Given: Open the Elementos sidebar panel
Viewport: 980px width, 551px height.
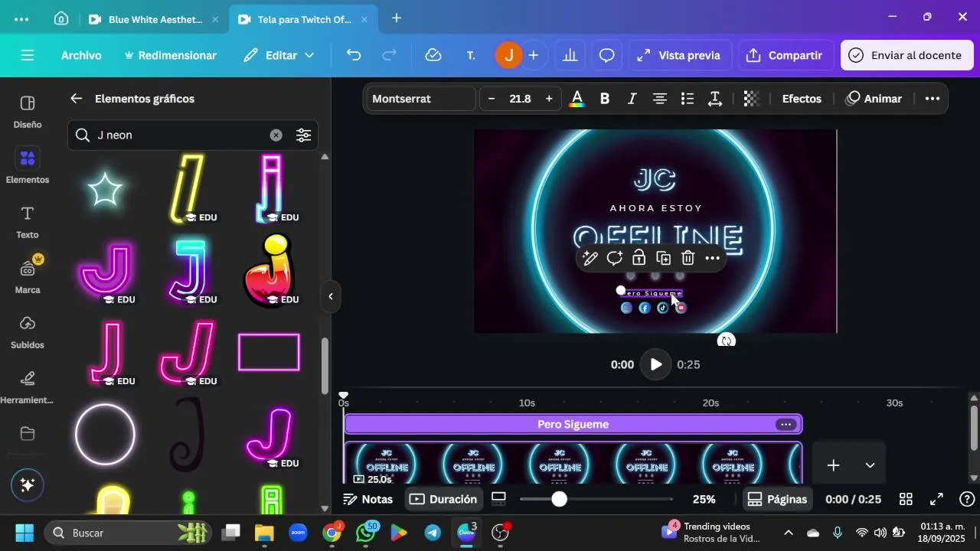Looking at the screenshot, I should [28, 166].
